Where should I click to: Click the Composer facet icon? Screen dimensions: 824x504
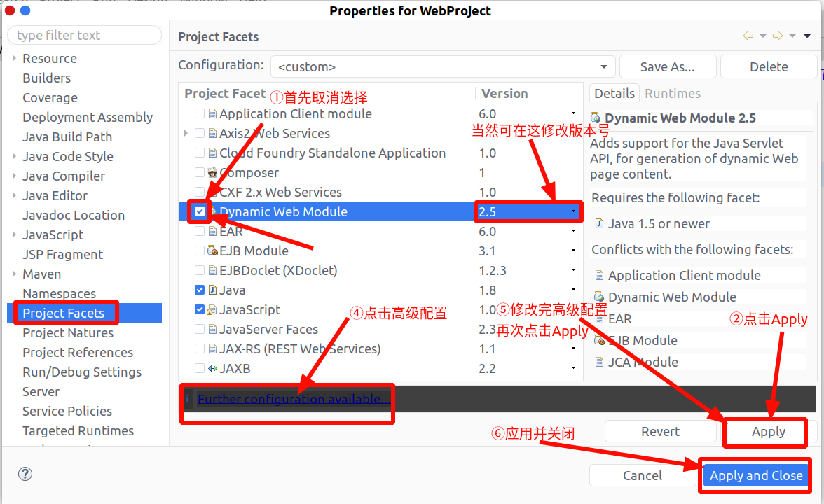pos(212,172)
